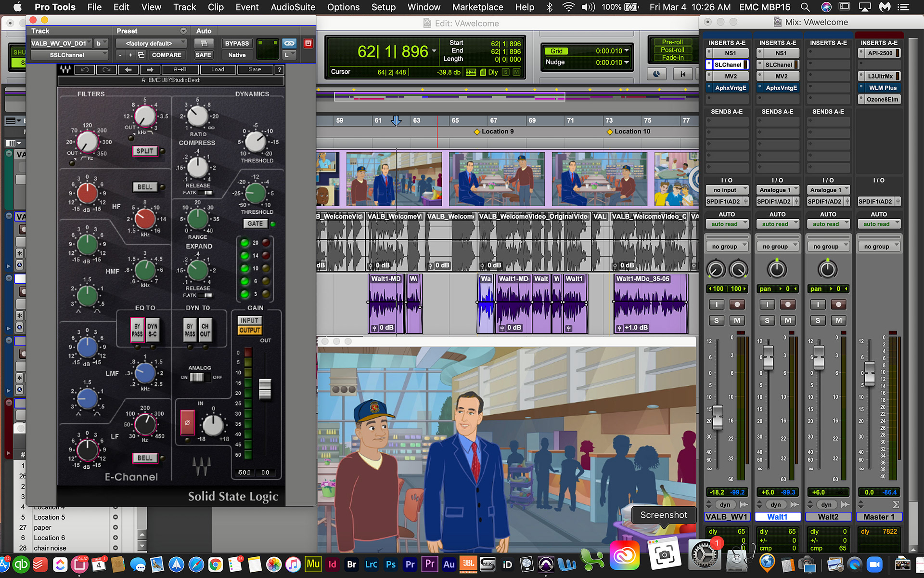The image size is (924, 578).
Task: Click the plug-in undo arrow button
Action: tap(85, 69)
